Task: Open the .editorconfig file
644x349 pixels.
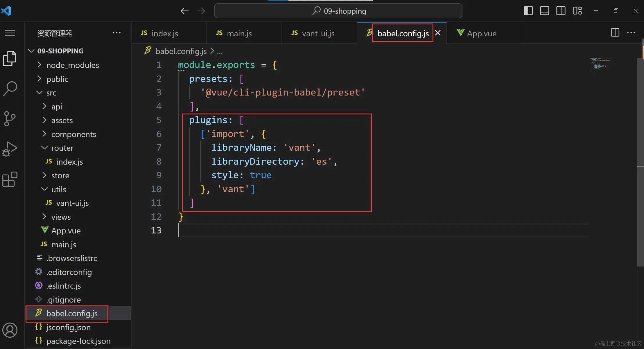Action: [x=78, y=272]
